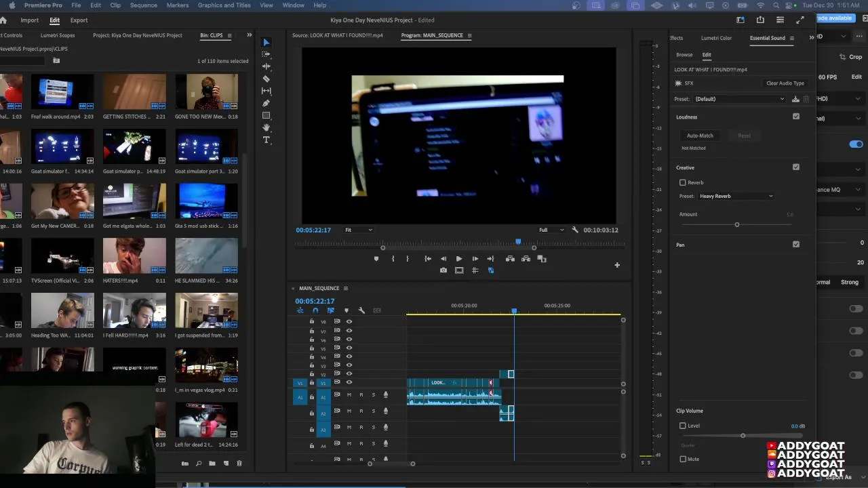Export frame with camera icon
This screenshot has width=868, height=488.
pyautogui.click(x=443, y=270)
